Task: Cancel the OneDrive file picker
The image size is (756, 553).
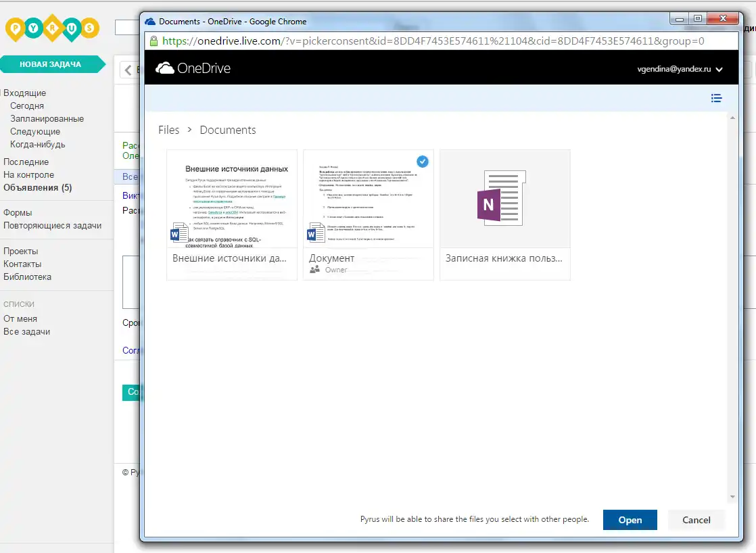Action: (696, 520)
